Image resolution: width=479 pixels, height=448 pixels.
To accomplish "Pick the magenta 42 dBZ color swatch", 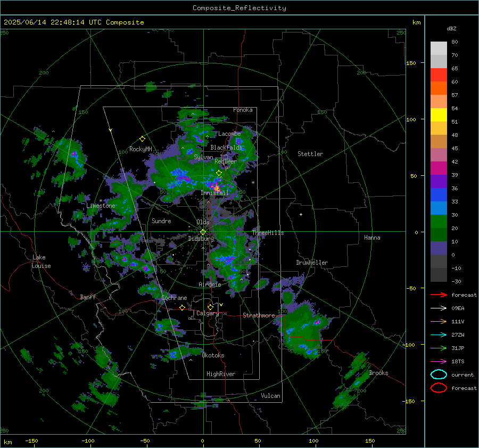I will point(439,168).
